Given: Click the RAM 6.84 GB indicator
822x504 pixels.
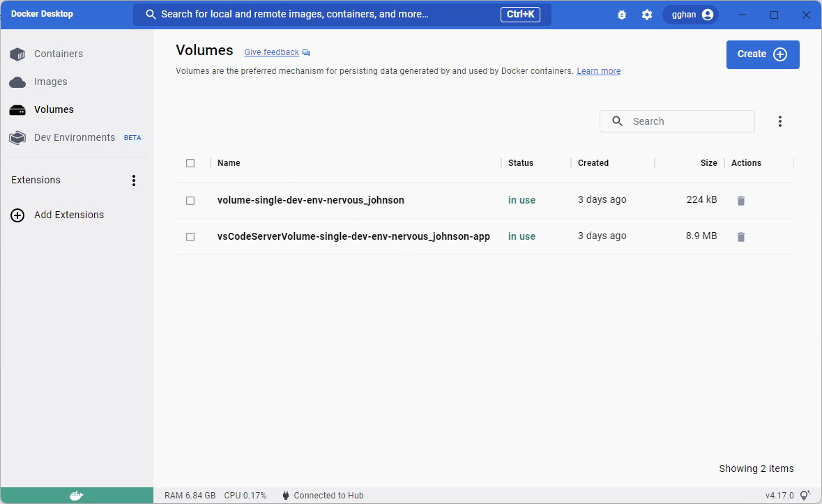Looking at the screenshot, I should click(x=190, y=496).
